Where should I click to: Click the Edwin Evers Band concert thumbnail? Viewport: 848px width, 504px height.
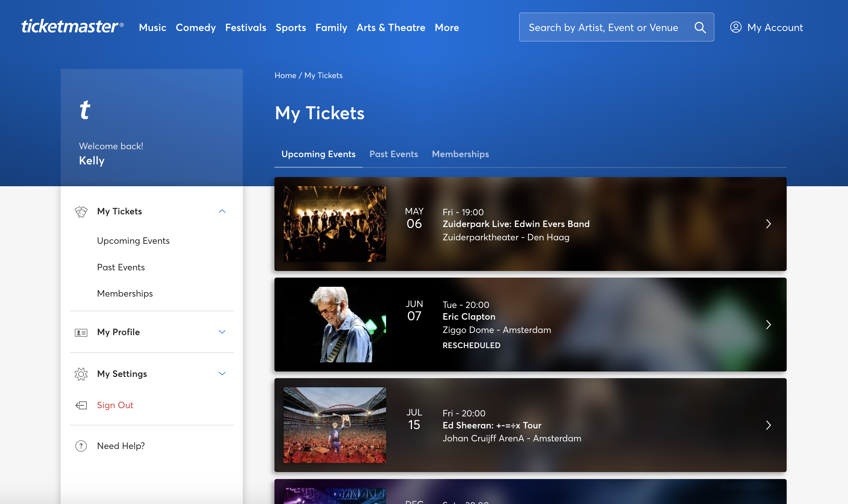tap(335, 224)
